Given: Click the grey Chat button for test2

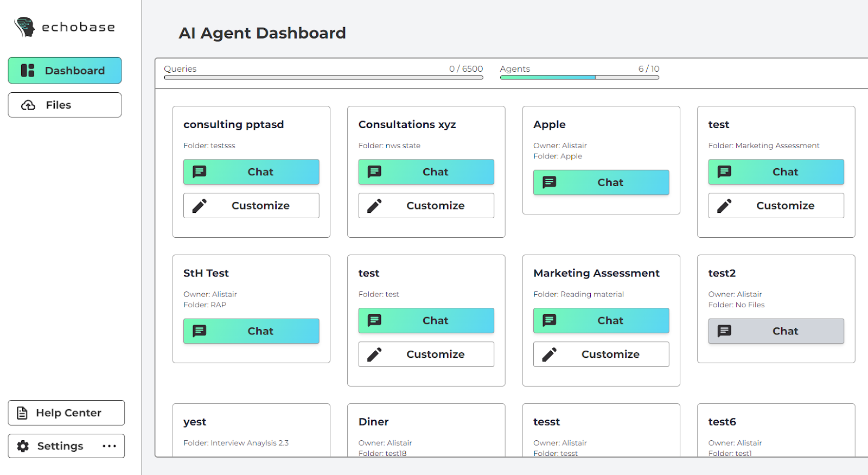Looking at the screenshot, I should coord(776,331).
